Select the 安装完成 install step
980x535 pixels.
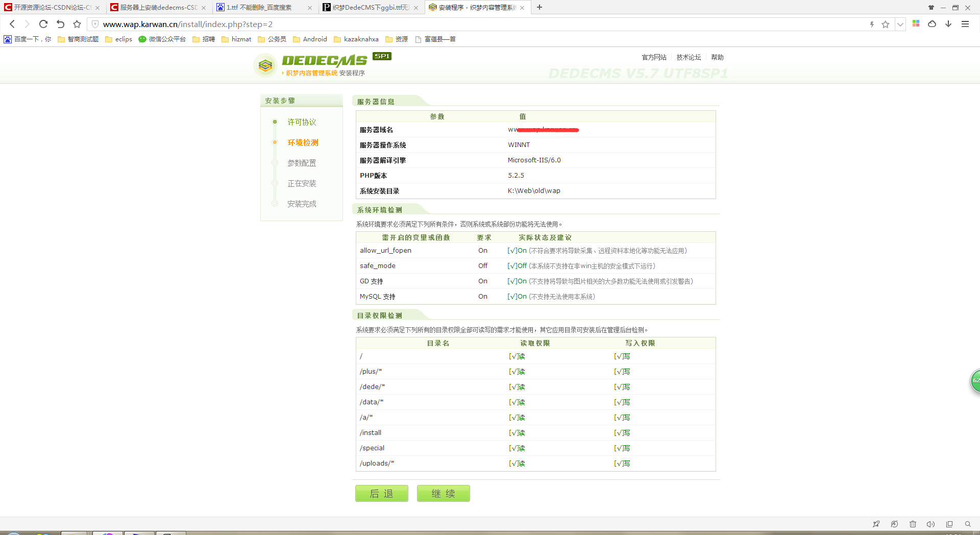(302, 204)
